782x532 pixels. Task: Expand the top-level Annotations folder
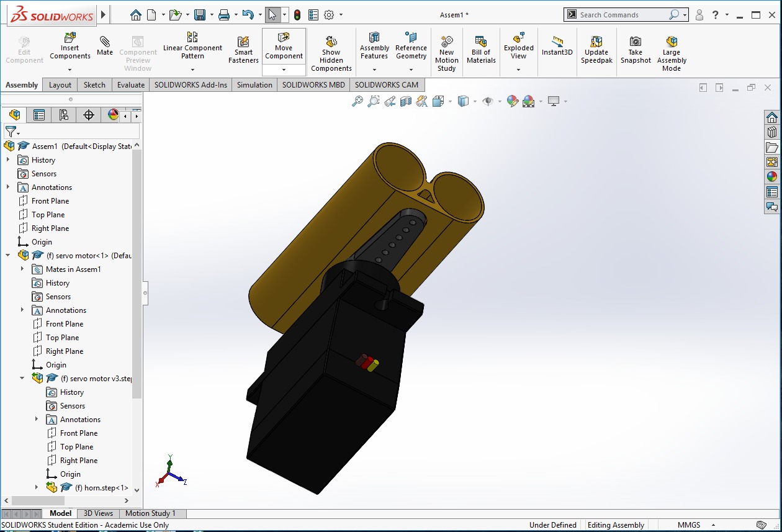(x=8, y=187)
